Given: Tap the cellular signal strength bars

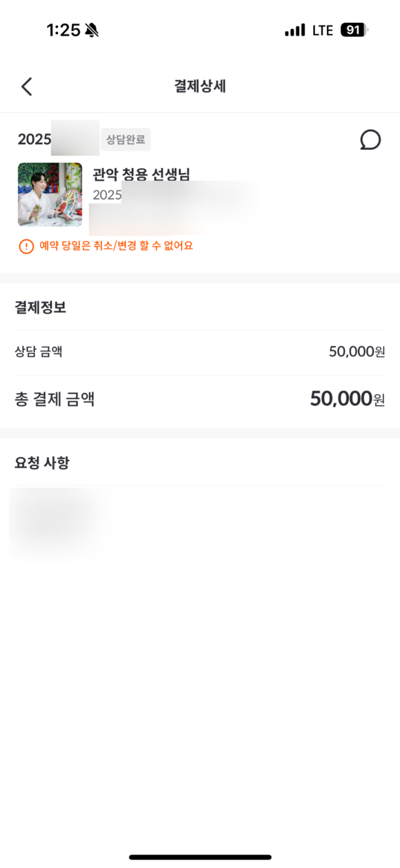Looking at the screenshot, I should click(295, 30).
